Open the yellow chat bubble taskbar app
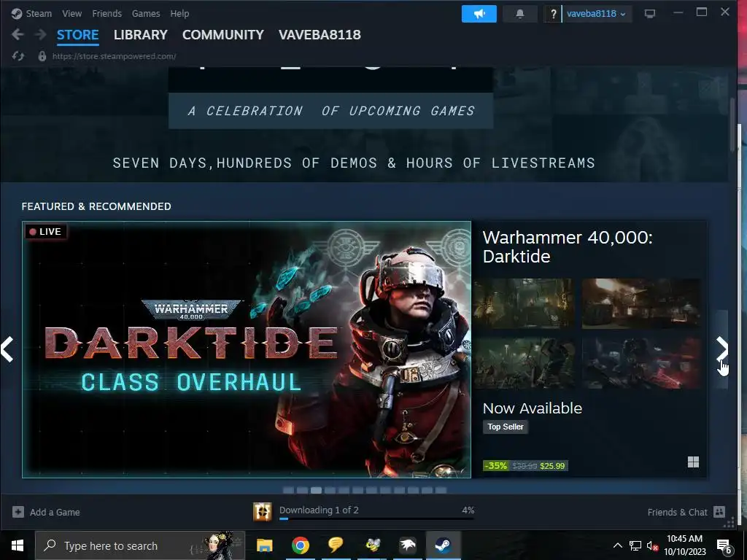The width and height of the screenshot is (747, 560). click(x=336, y=545)
